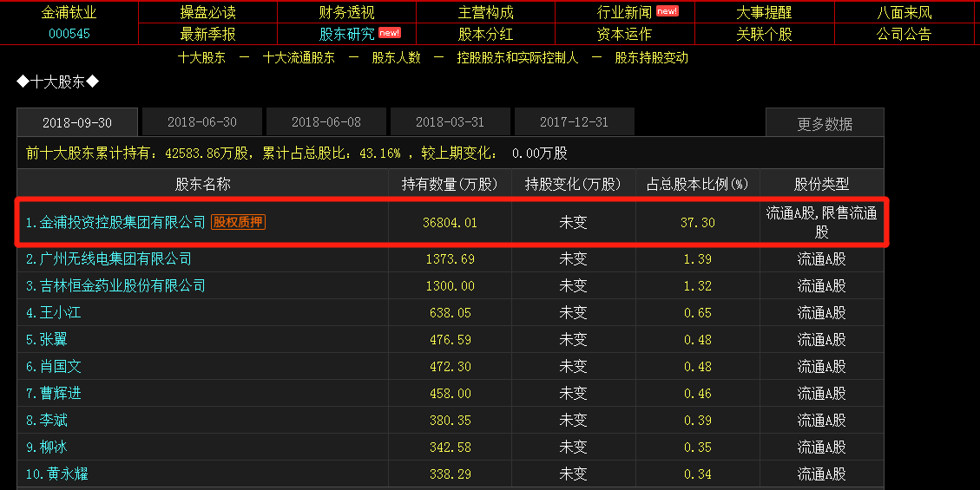Viewport: 980px width, 490px height.
Task: Jump to 股东持股变动 subsection
Action: click(x=651, y=58)
